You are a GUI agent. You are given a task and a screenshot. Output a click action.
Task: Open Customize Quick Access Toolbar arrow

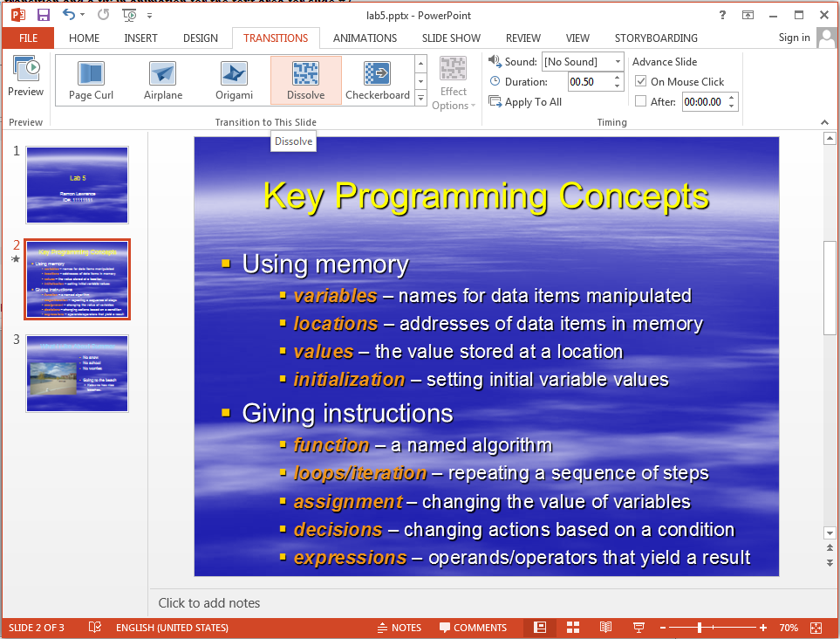[149, 16]
